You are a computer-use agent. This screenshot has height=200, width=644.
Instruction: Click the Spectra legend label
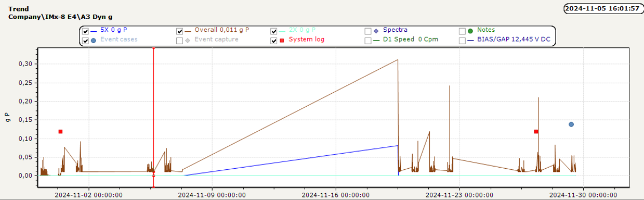click(x=395, y=30)
